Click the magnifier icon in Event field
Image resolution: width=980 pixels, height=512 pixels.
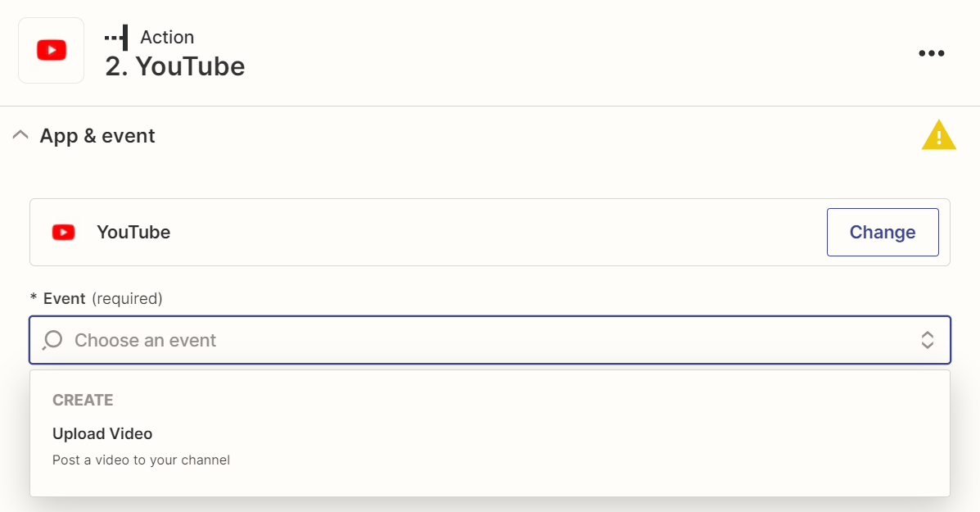52,340
